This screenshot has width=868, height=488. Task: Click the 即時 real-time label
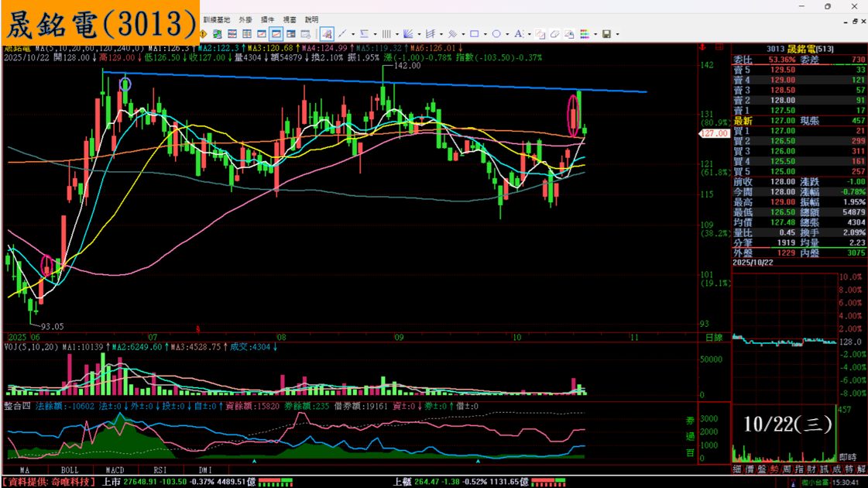(x=847, y=457)
